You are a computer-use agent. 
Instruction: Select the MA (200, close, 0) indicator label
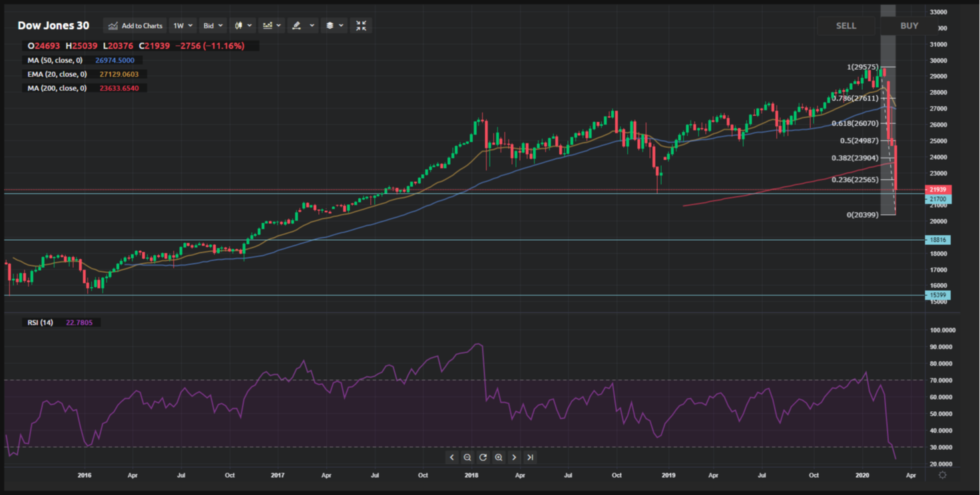57,88
